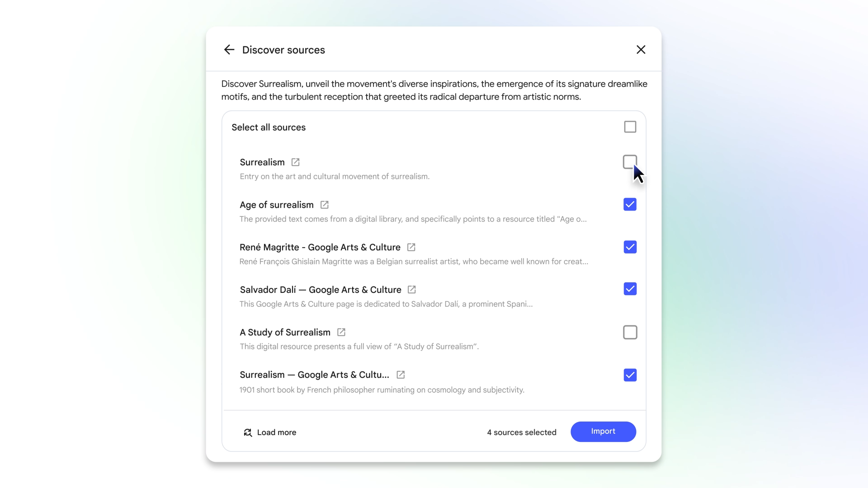Click the Load more search icon
Viewport: 868px width, 488px height.
[248, 432]
